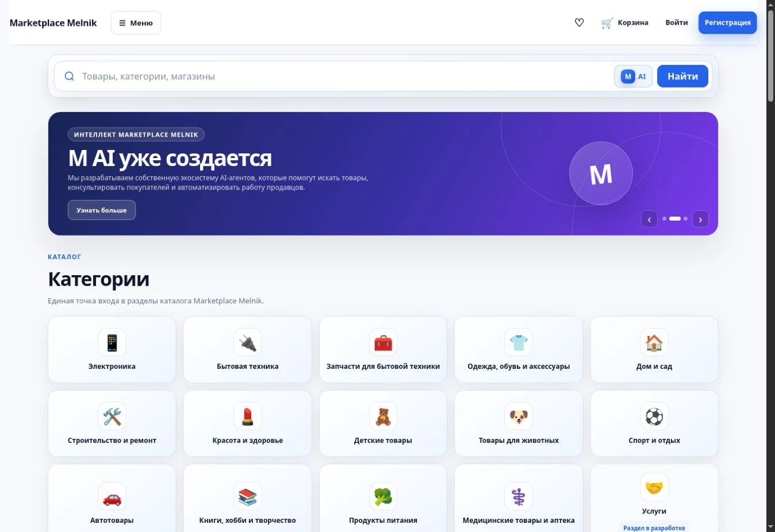Screen dimensions: 775x532
Task: Click the Регистрация button
Action: click(x=727, y=22)
